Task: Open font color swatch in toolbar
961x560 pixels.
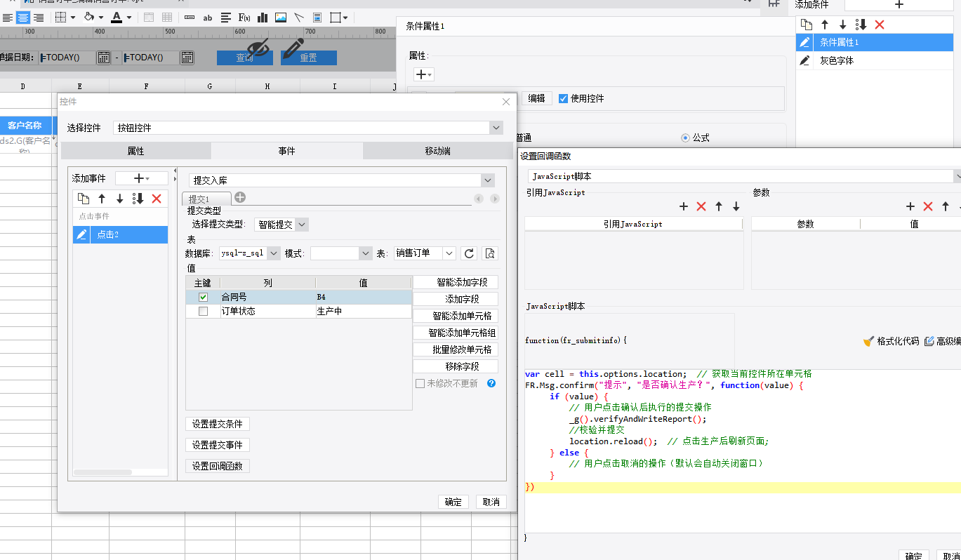Action: (117, 18)
